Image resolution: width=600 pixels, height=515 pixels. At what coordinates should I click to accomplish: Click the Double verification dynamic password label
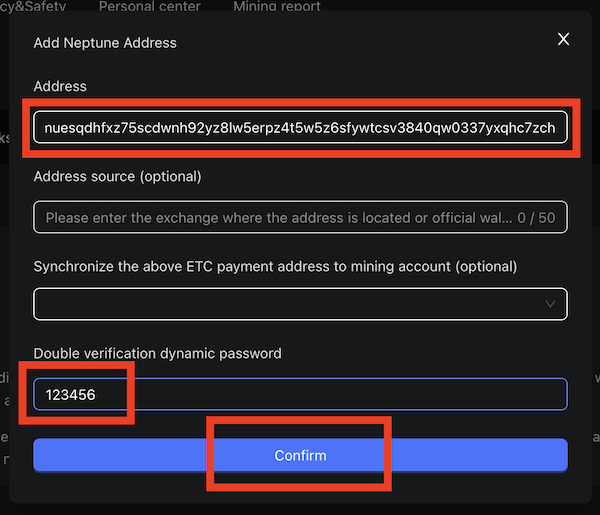pyautogui.click(x=157, y=353)
